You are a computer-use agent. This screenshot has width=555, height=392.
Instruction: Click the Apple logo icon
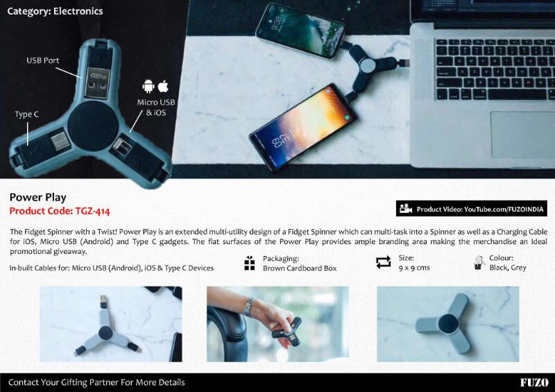tap(163, 86)
